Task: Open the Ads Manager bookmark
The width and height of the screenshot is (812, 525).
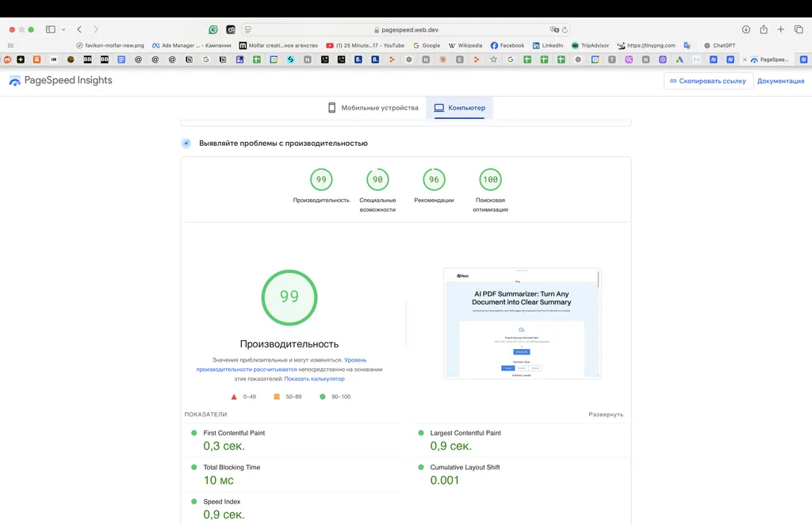Action: click(x=192, y=45)
